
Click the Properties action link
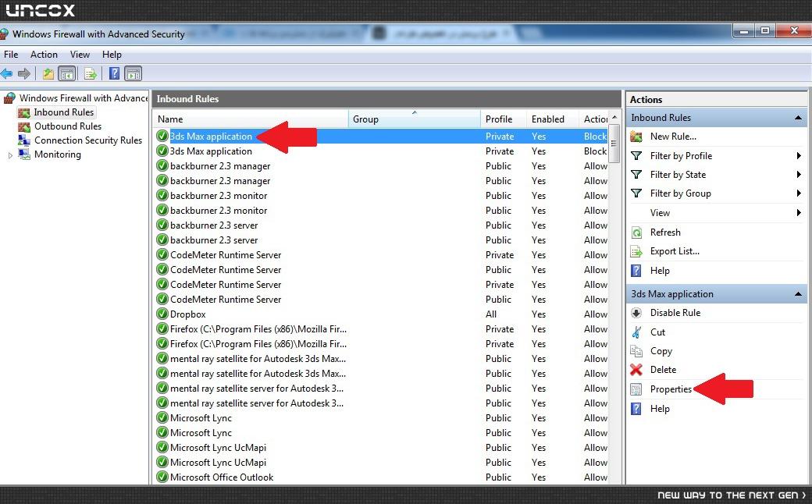point(671,389)
